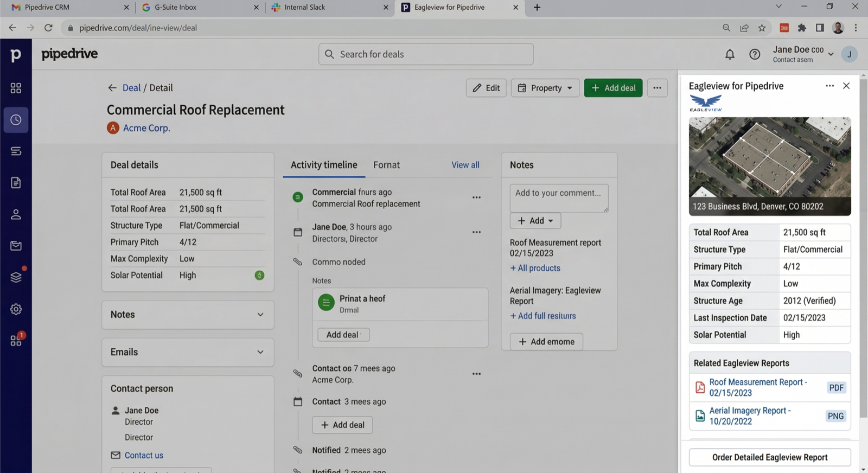The height and width of the screenshot is (473, 868).
Task: Click the Add to your comment box
Action: coord(559,198)
